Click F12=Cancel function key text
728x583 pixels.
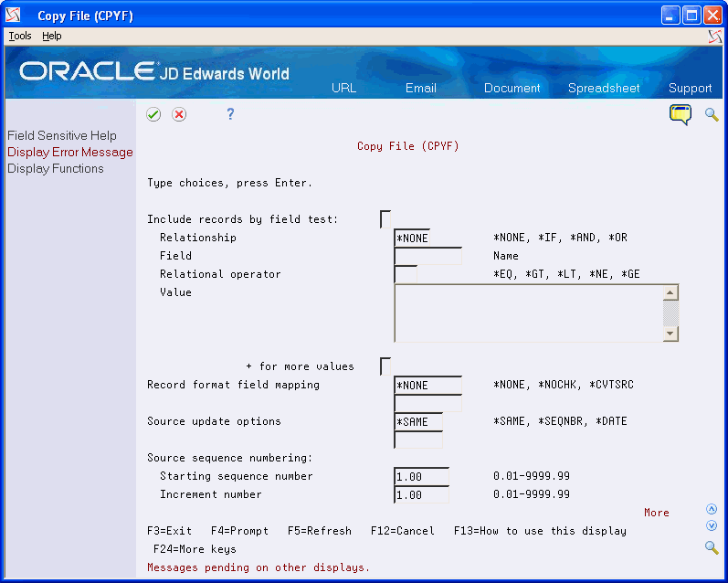tap(403, 531)
